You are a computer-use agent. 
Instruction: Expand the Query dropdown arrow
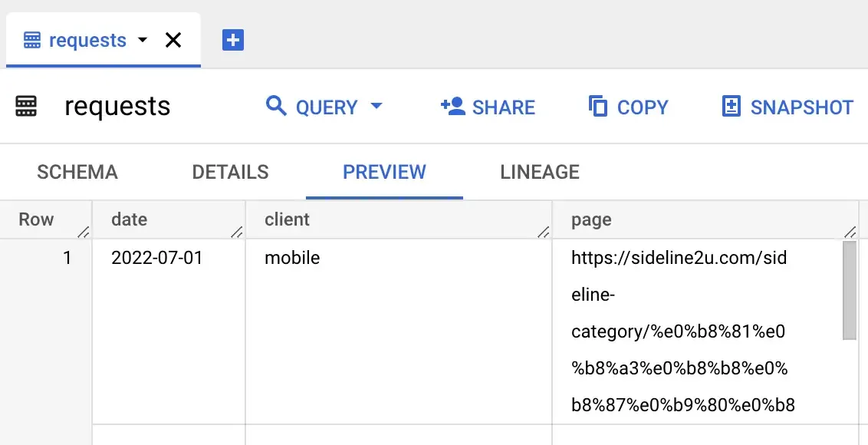376,107
